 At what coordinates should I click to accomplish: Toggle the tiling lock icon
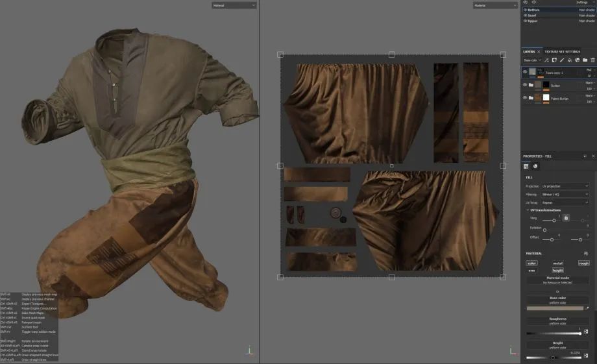tap(566, 219)
